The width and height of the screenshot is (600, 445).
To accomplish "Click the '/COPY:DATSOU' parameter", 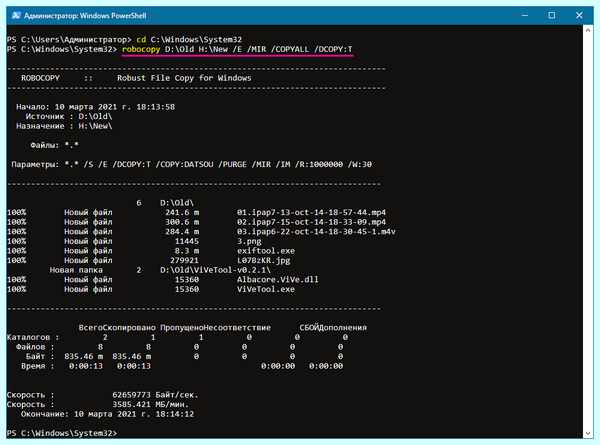I will 184,165.
